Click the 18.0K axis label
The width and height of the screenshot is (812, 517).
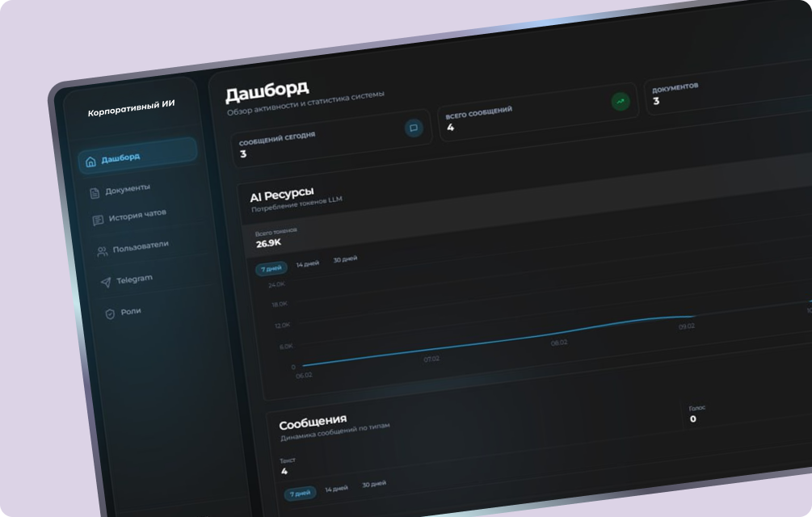coord(280,305)
